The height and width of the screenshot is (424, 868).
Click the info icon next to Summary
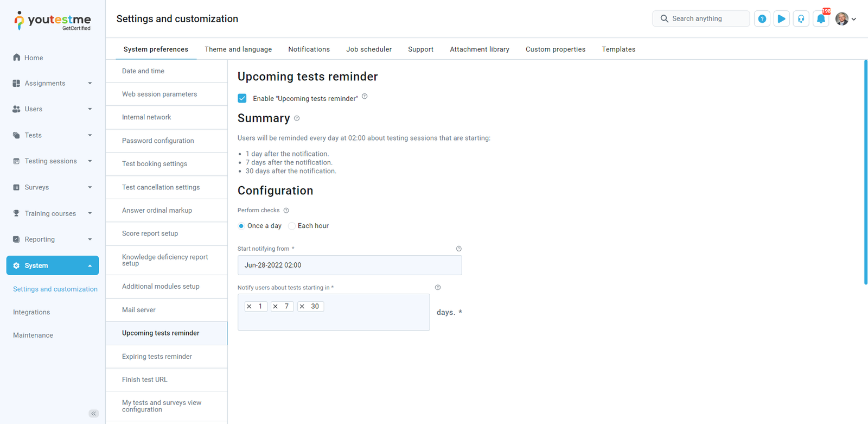(297, 118)
